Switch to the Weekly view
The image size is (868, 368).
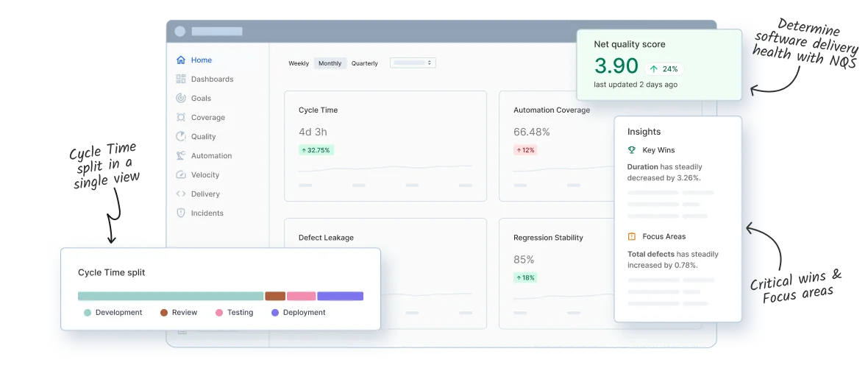point(299,63)
